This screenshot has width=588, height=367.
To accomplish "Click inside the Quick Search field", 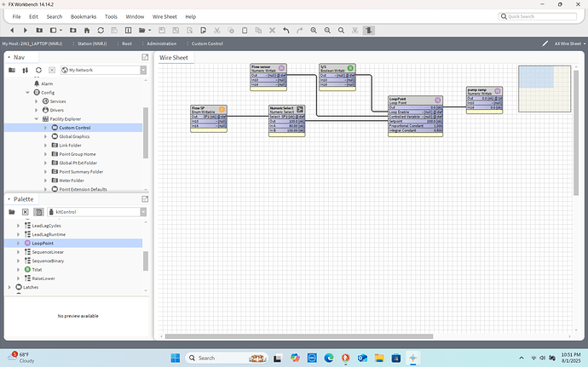I will [537, 16].
